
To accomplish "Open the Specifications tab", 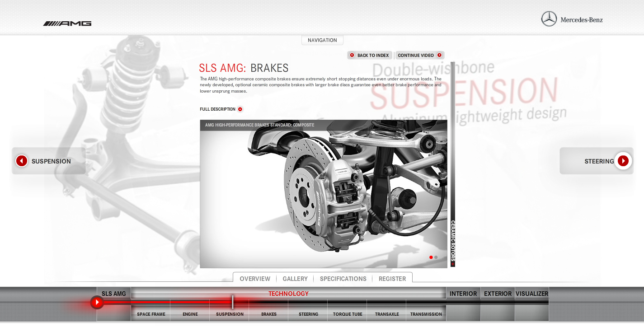I will [x=343, y=279].
